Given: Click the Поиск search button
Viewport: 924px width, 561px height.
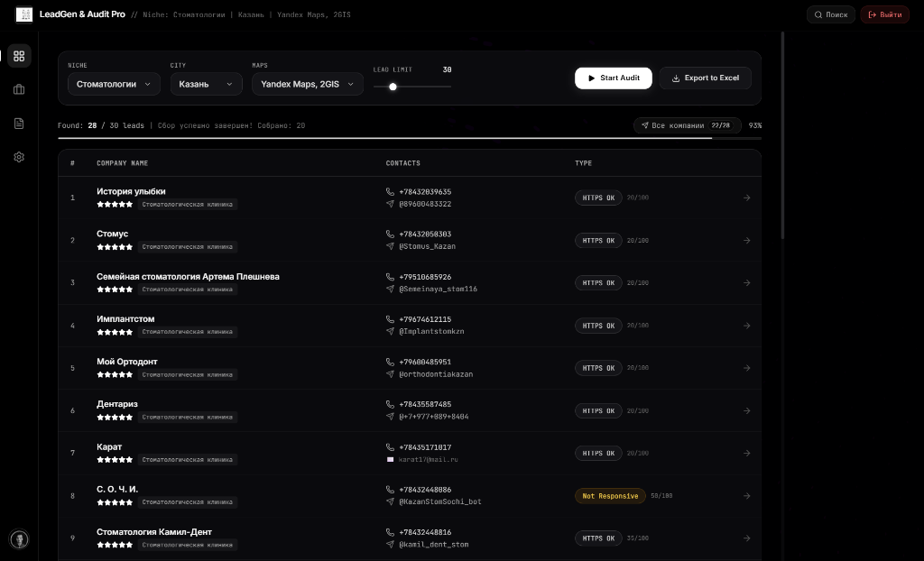Looking at the screenshot, I should pos(831,14).
